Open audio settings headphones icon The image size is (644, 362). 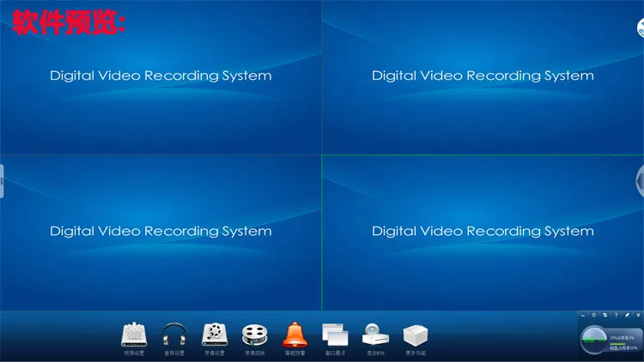174,335
